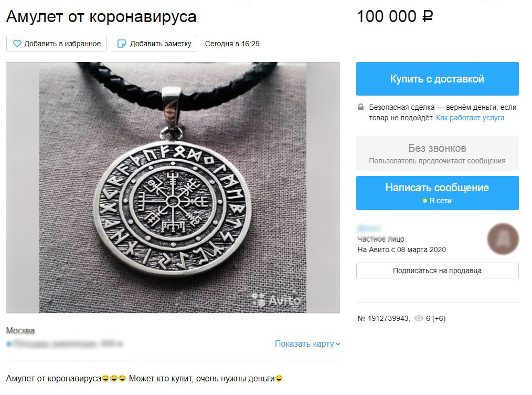The image size is (532, 395).
Task: Click Подписаться на продавца button
Action: tap(438, 271)
